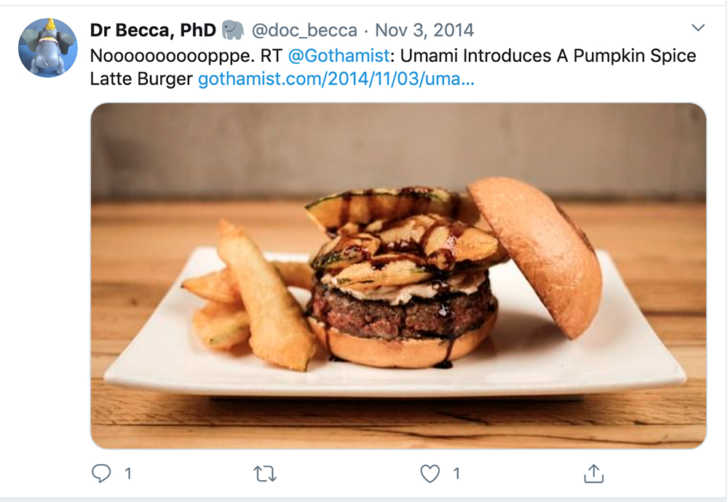Screen dimensions: 728x502
Task: Click the "Noooooooooopppe. RT" tweet text
Action: (186, 56)
